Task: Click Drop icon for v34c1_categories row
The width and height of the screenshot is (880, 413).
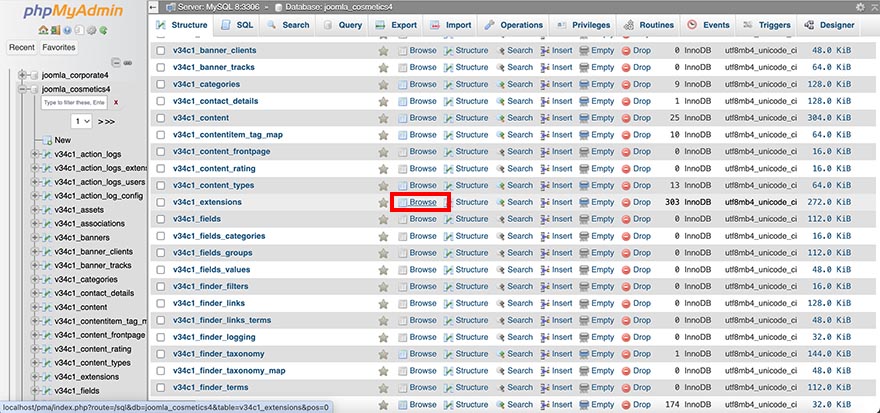Action: click(x=627, y=84)
